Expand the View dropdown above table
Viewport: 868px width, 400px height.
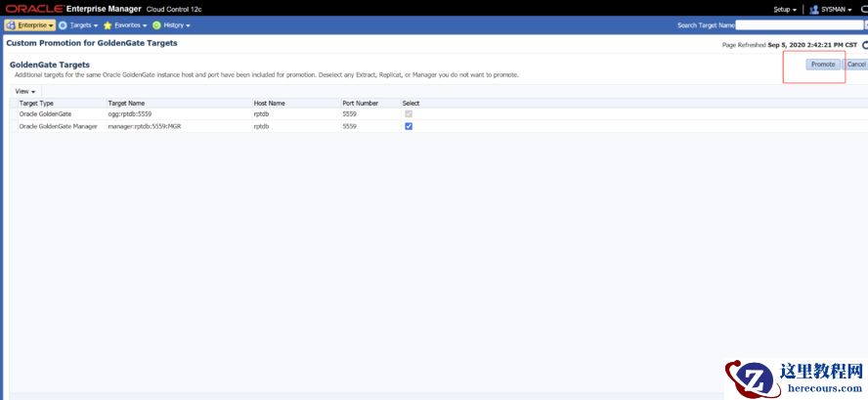(25, 91)
